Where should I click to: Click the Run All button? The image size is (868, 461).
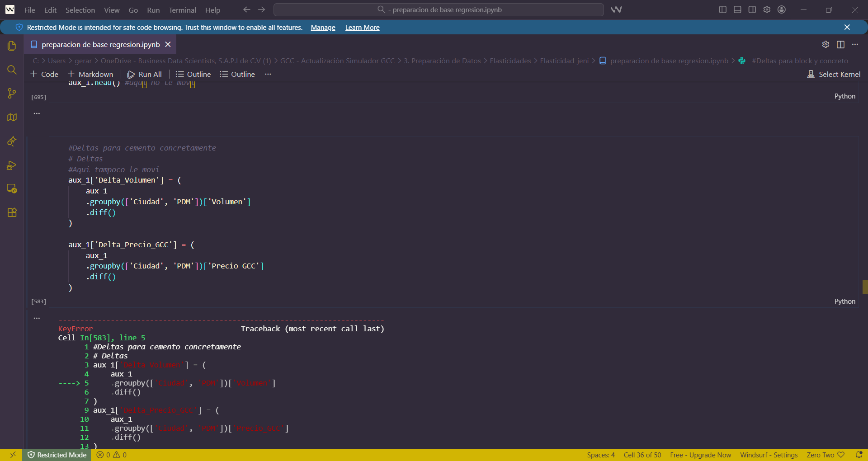click(x=145, y=74)
